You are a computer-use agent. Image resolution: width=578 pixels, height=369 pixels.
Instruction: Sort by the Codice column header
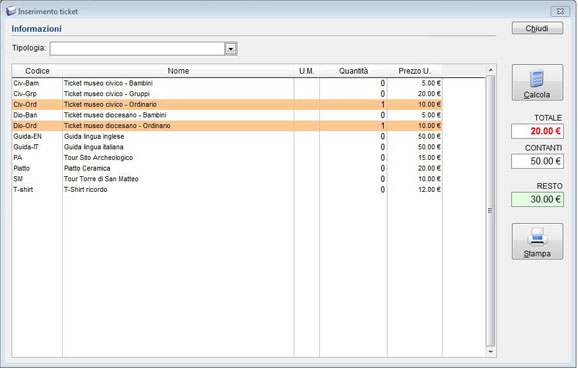[x=37, y=71]
